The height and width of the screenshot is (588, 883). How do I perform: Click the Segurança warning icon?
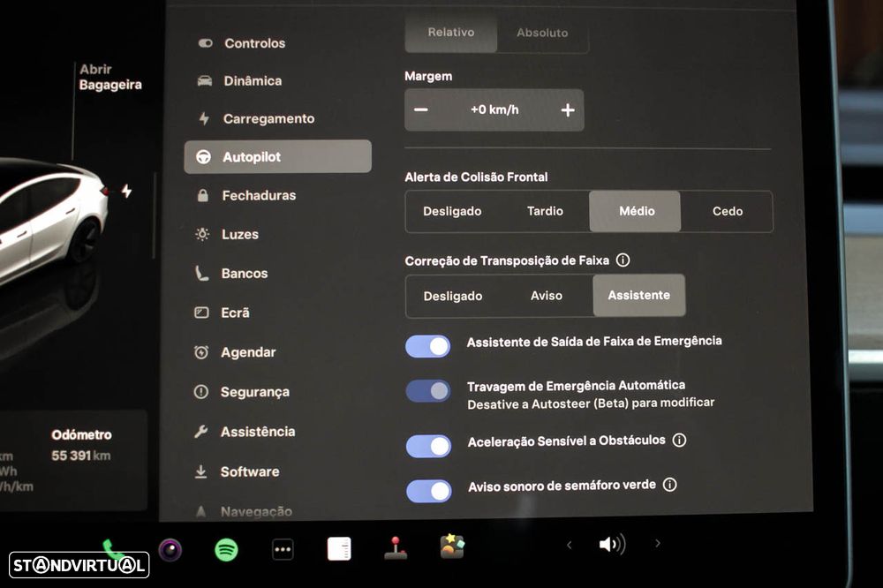pyautogui.click(x=200, y=392)
